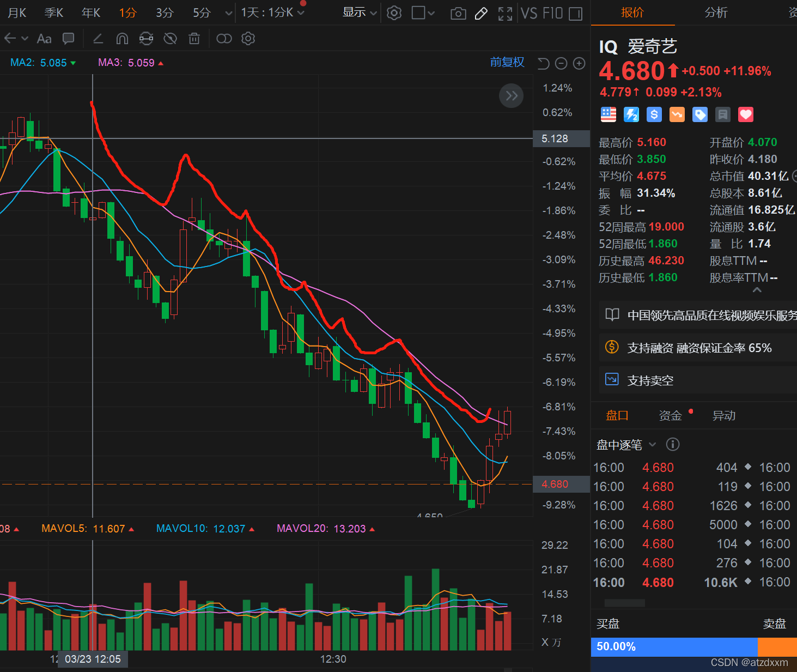Select the 3分 timeframe tab
Screen dimensions: 797x672
click(x=165, y=13)
